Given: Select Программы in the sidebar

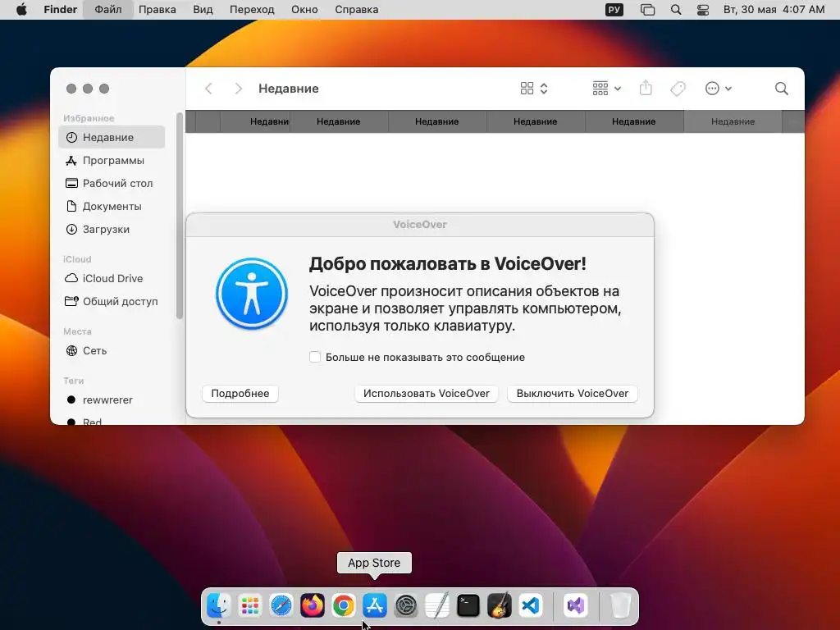Looking at the screenshot, I should (112, 160).
